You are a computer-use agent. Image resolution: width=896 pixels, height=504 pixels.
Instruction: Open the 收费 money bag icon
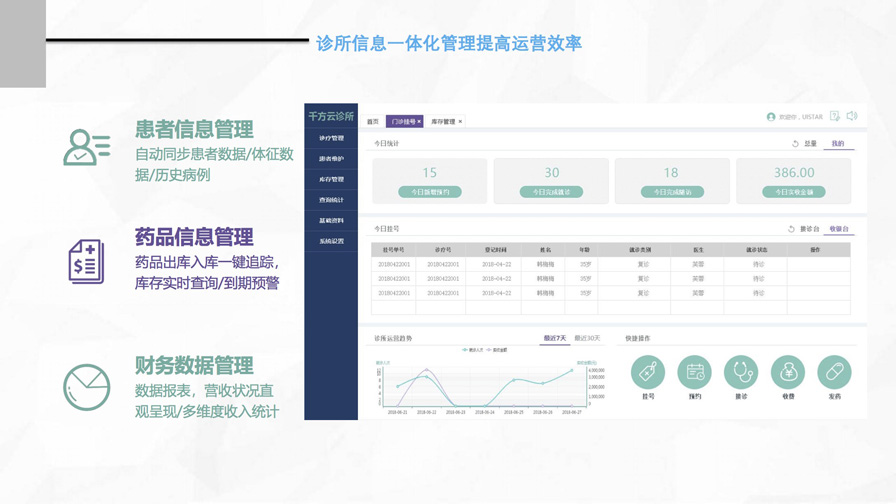[x=788, y=372]
